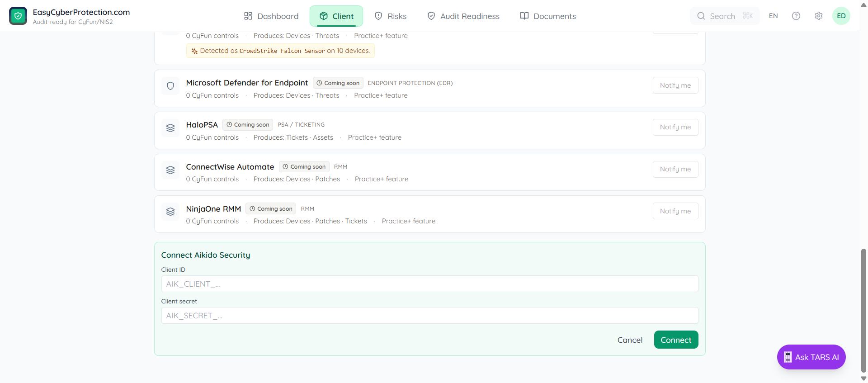Image resolution: width=868 pixels, height=383 pixels.
Task: Click Notify me for HaloPSA
Action: [675, 127]
